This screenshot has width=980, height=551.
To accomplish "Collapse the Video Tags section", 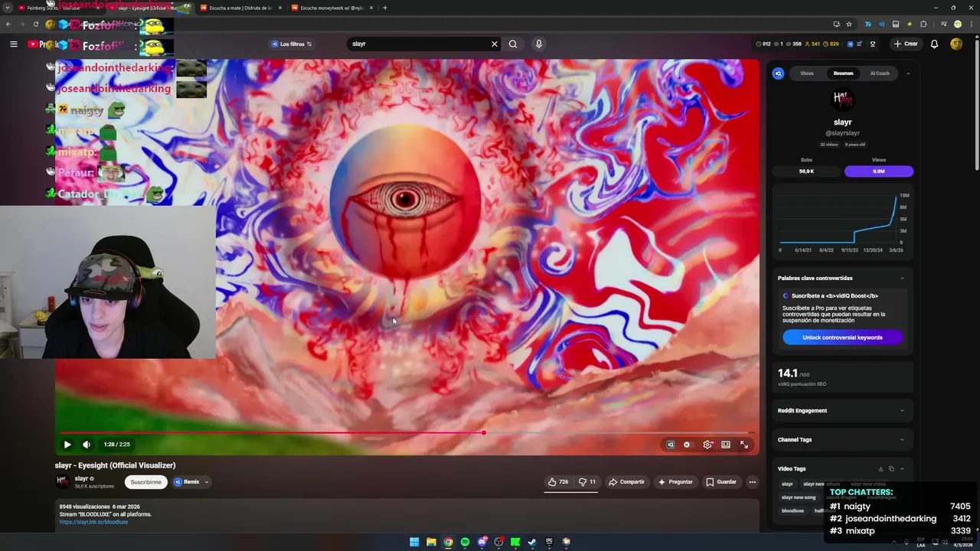I will coord(902,468).
